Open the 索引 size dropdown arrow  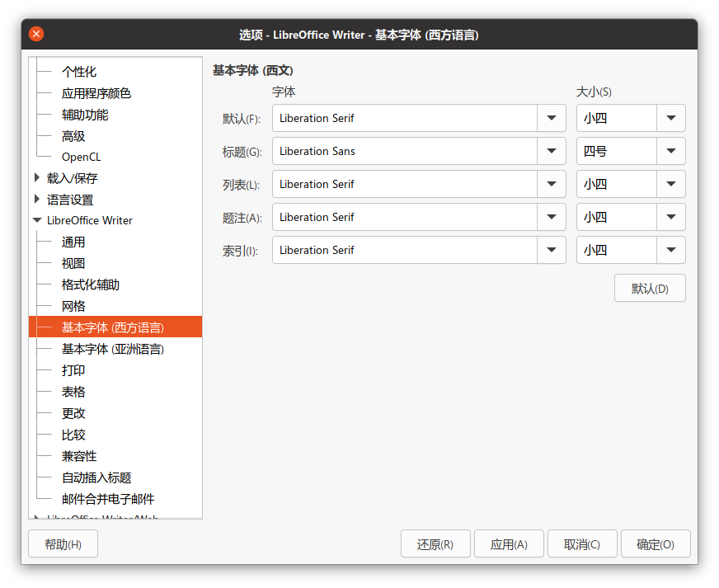coord(671,250)
